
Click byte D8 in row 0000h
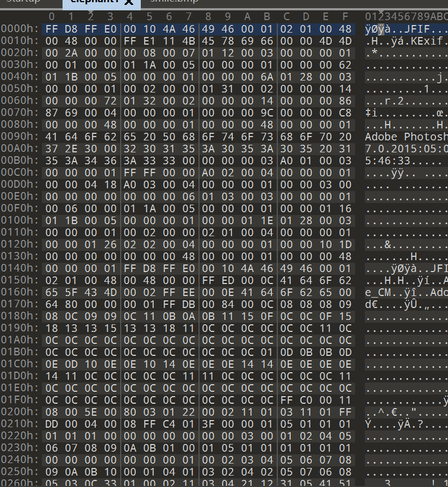click(71, 29)
